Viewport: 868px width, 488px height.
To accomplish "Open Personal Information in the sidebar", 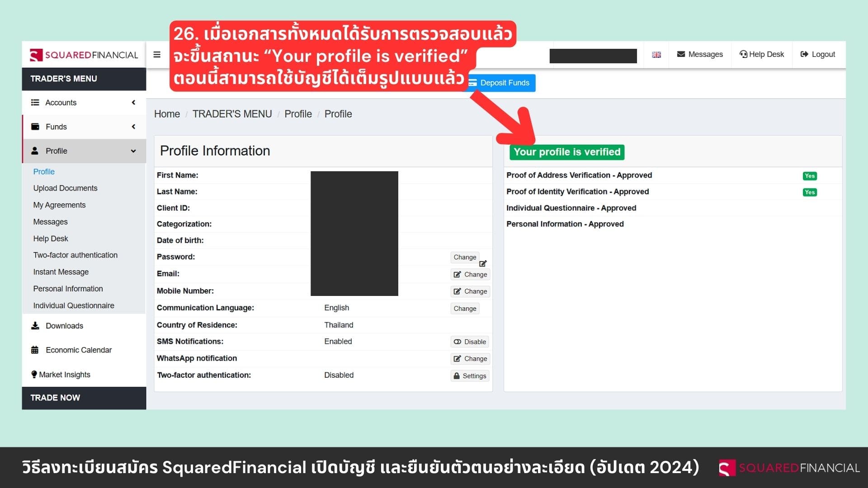I will pos(68,289).
